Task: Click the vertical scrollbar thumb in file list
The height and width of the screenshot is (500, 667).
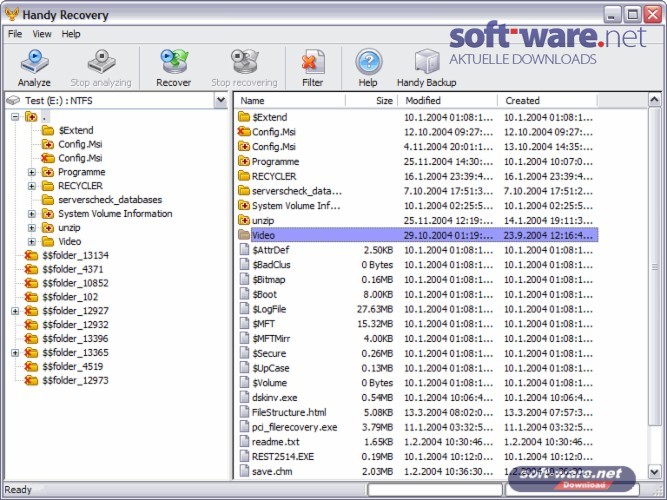Action: (654, 266)
